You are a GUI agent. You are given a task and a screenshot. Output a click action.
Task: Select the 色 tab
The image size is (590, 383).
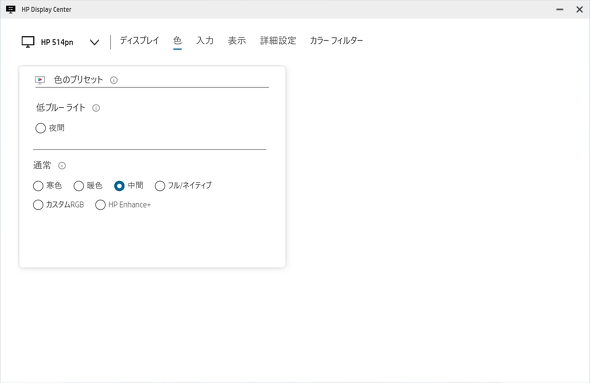(x=177, y=41)
